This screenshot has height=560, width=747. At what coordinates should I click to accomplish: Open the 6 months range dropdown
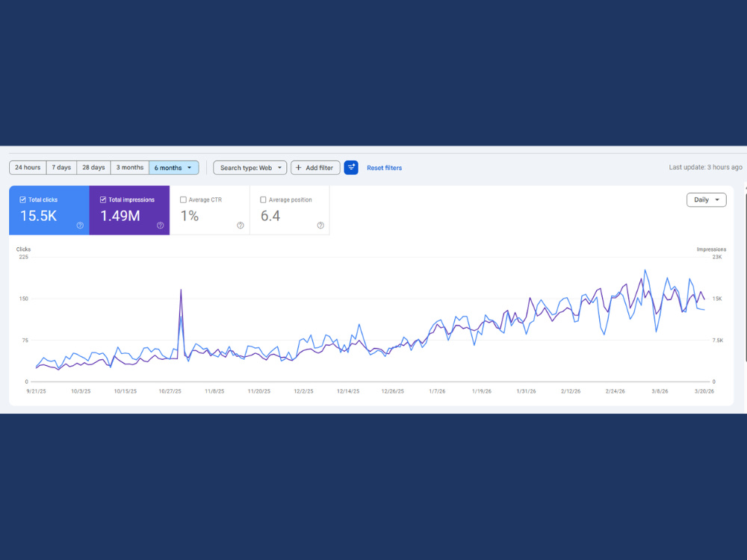click(x=173, y=167)
